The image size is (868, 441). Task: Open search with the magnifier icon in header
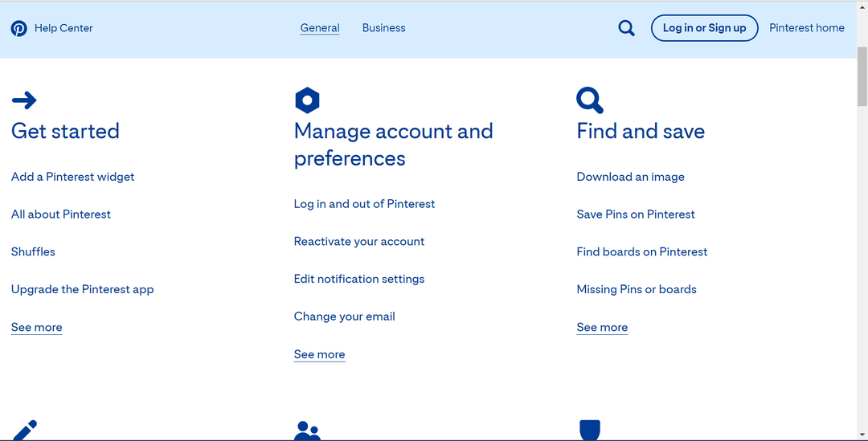pos(626,28)
